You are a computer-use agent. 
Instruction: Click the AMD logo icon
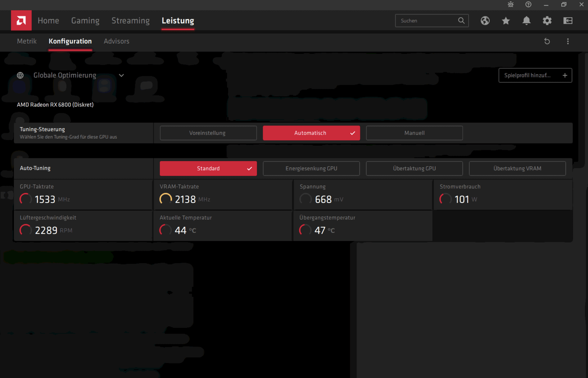(21, 20)
